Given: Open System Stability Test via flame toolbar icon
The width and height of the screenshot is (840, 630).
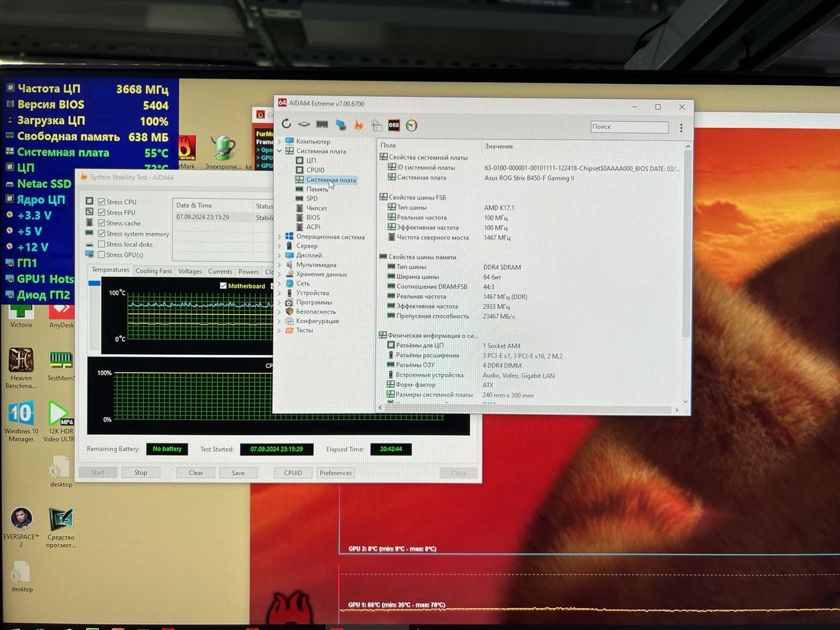Looking at the screenshot, I should click(x=358, y=125).
